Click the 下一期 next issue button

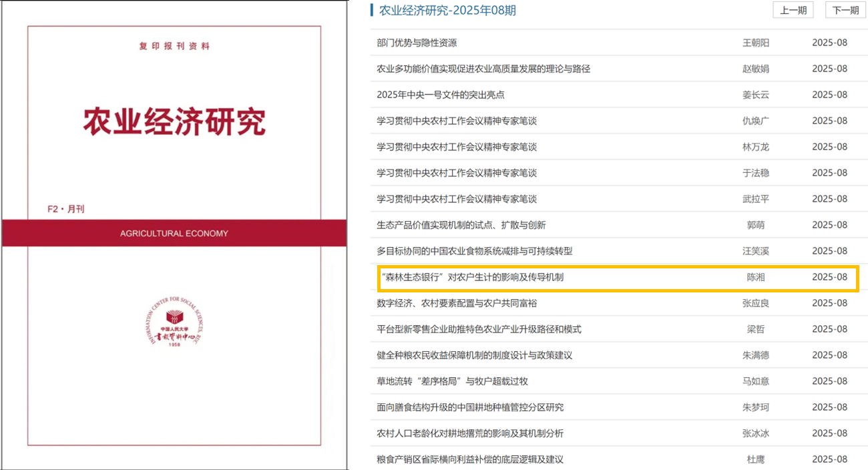(x=845, y=10)
